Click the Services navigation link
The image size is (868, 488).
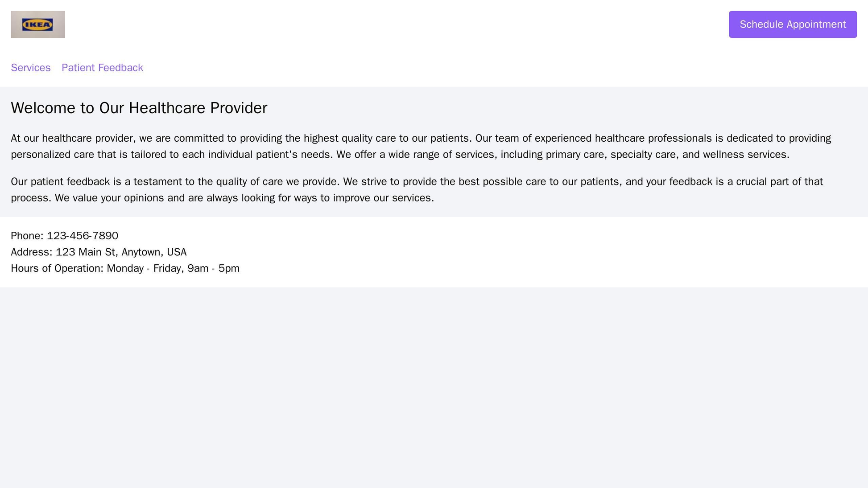pyautogui.click(x=31, y=67)
